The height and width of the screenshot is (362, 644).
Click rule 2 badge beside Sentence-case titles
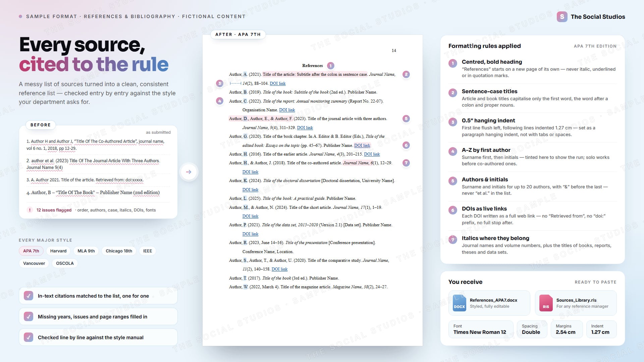[452, 93]
